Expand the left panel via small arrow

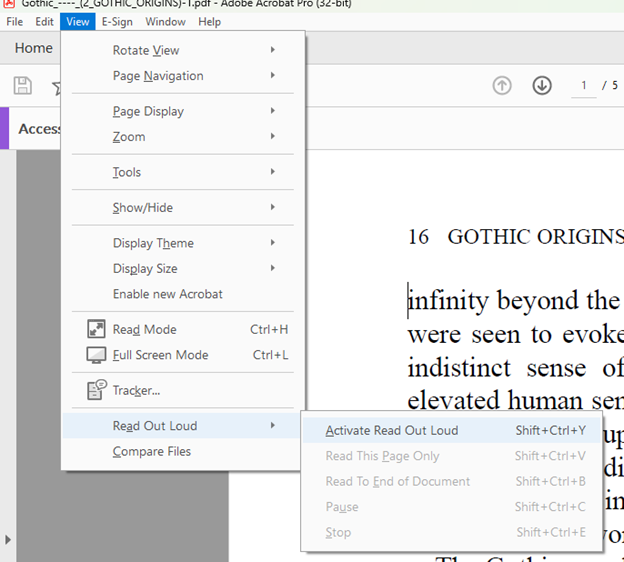coord(9,540)
